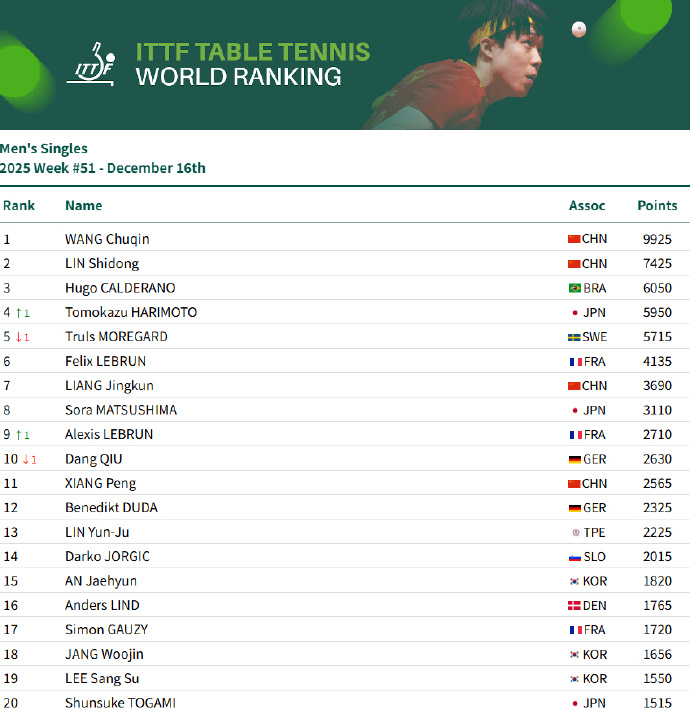The image size is (690, 712).
Task: Open WANG Chuqin's player entry
Action: tap(107, 240)
